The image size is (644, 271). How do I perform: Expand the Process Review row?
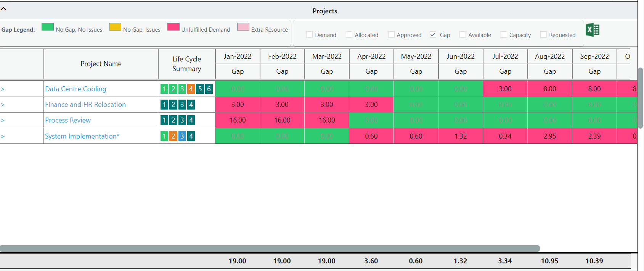pyautogui.click(x=3, y=121)
